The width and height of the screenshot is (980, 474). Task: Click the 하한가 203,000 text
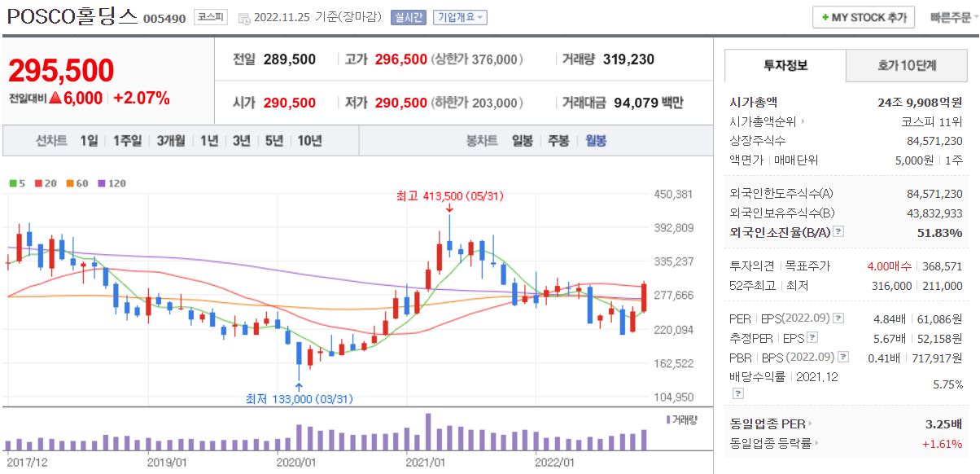coord(477,103)
